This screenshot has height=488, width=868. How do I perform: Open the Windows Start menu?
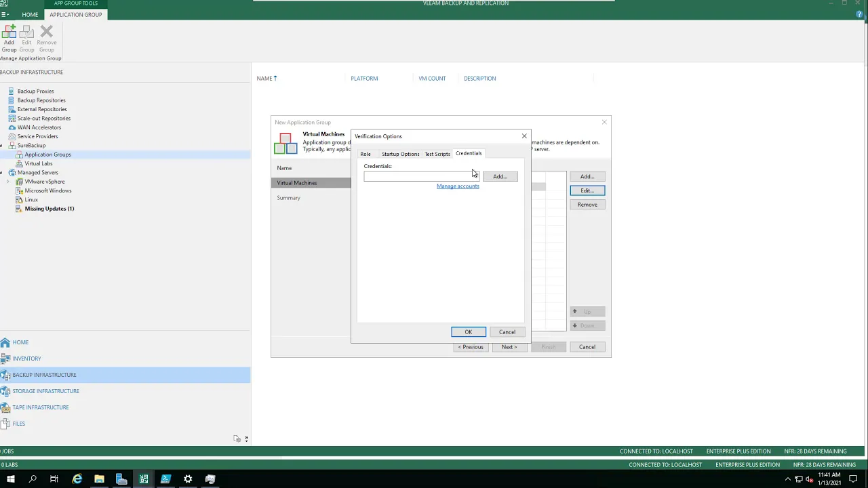click(10, 479)
